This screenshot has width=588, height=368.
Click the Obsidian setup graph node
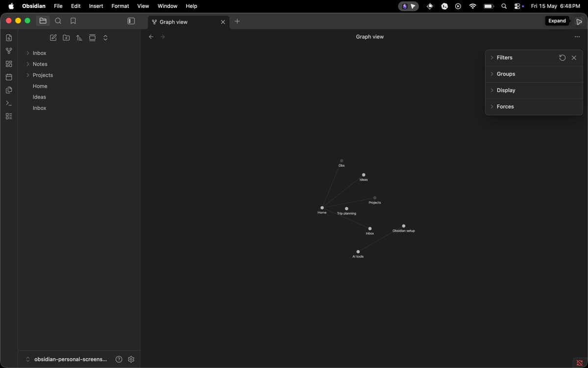coord(404,226)
